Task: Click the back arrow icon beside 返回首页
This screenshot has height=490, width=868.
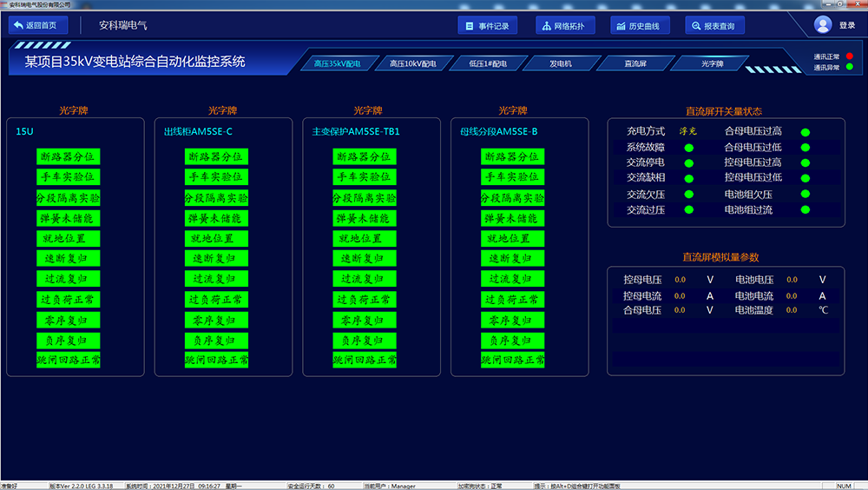Action: (18, 25)
